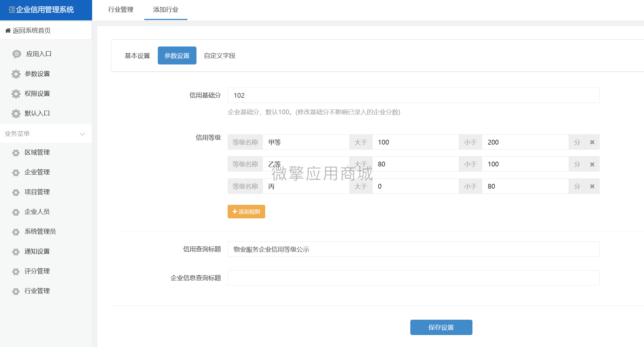
Task: Edit 甲等 row 大于 value 100
Action: coord(416,142)
